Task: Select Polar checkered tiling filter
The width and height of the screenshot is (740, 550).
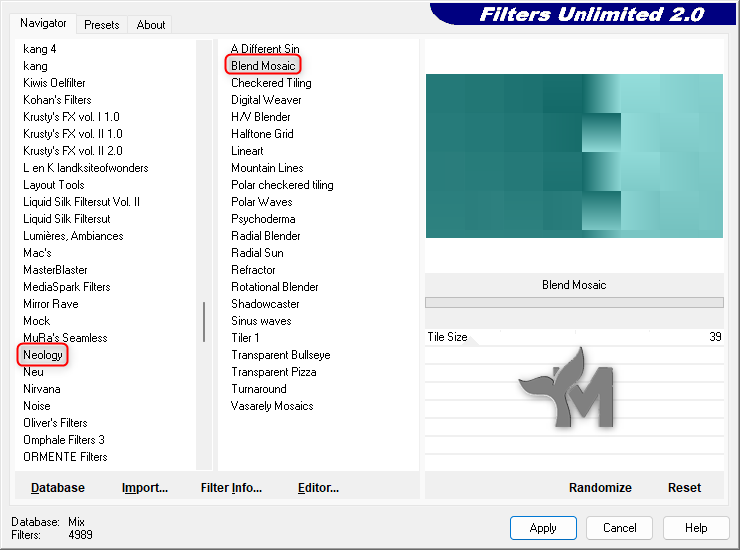Action: click(282, 185)
